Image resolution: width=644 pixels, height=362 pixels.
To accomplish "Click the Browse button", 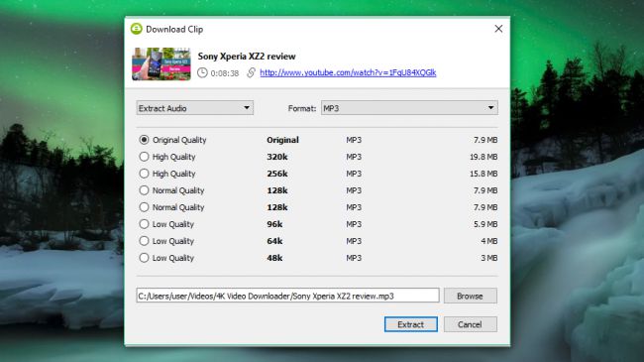I will [471, 296].
